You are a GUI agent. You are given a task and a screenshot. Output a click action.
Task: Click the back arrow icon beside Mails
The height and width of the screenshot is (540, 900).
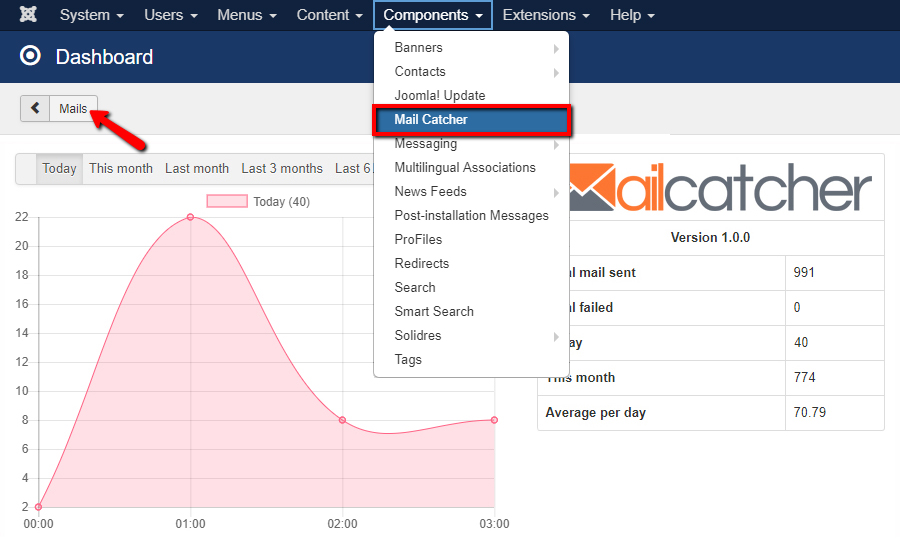click(x=35, y=109)
